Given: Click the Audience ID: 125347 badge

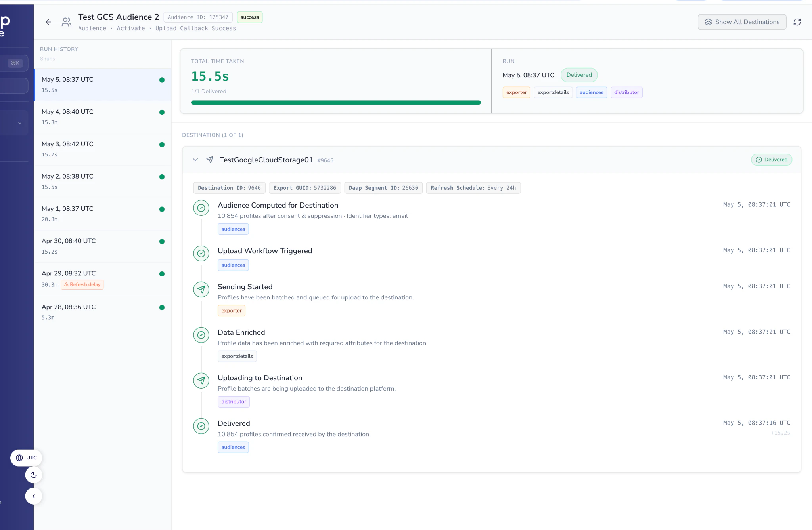Looking at the screenshot, I should tap(198, 17).
